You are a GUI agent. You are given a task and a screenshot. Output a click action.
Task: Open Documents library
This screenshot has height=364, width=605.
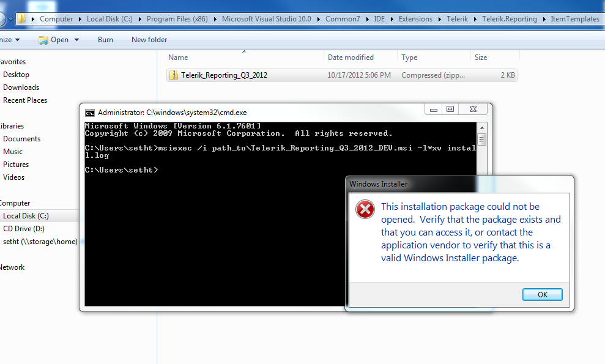click(x=21, y=139)
